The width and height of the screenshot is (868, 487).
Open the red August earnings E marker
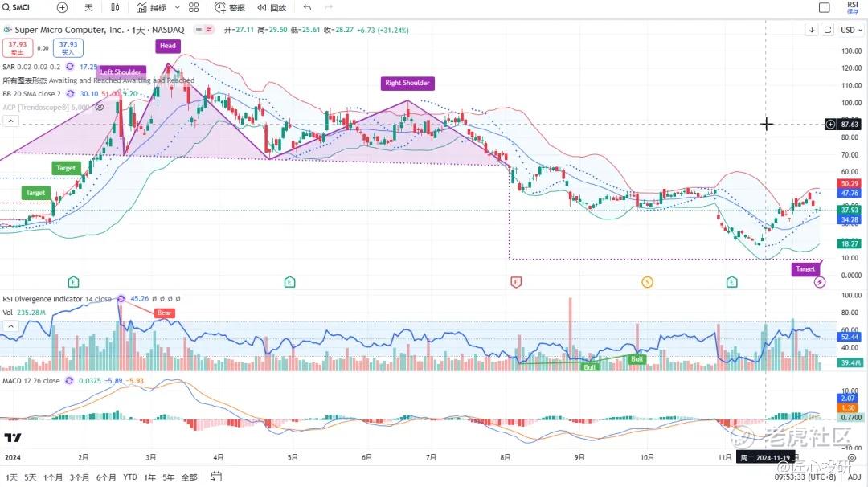point(516,282)
